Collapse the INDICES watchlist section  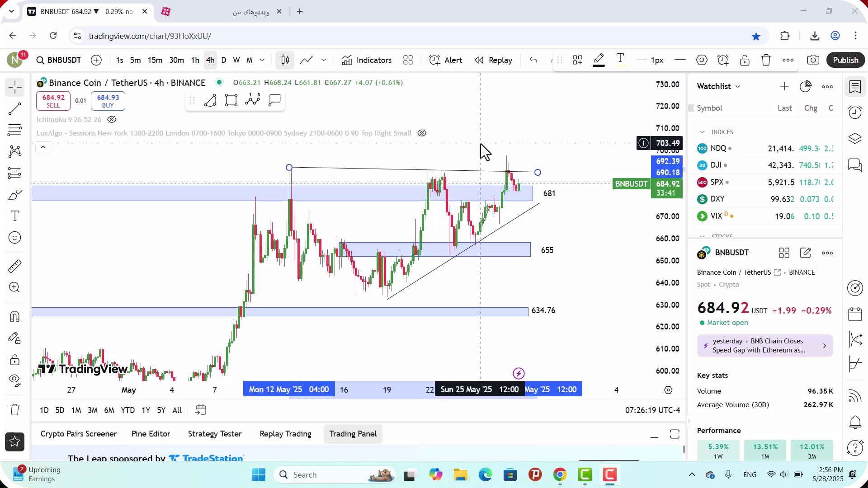pyautogui.click(x=702, y=132)
